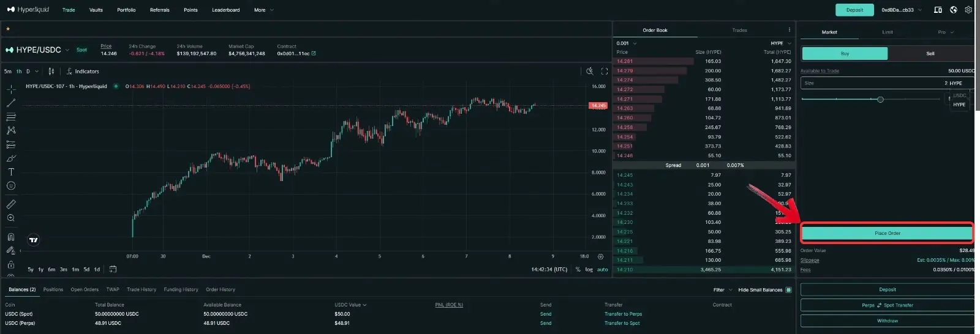The image size is (980, 334).
Task: Click the Place Order button
Action: coord(887,233)
